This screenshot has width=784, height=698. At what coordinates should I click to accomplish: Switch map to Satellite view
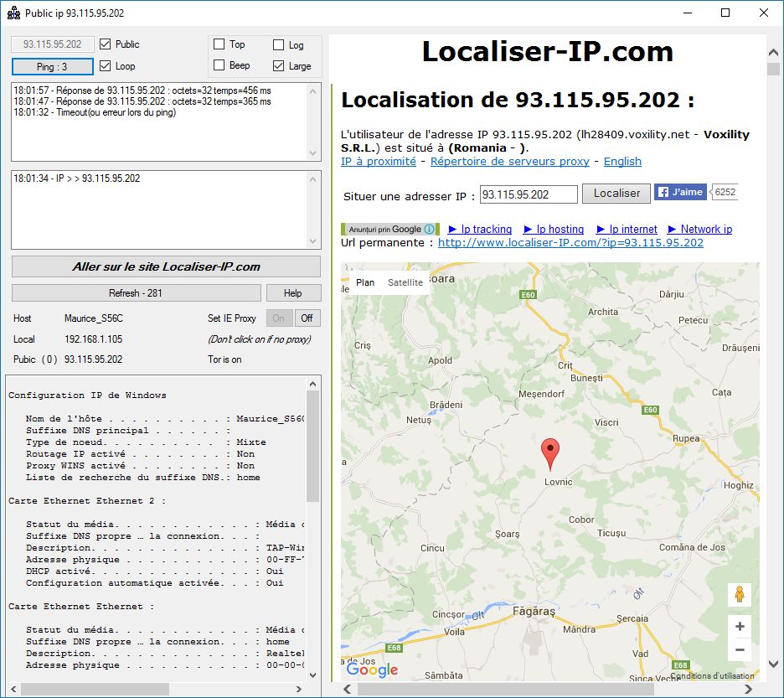(405, 282)
